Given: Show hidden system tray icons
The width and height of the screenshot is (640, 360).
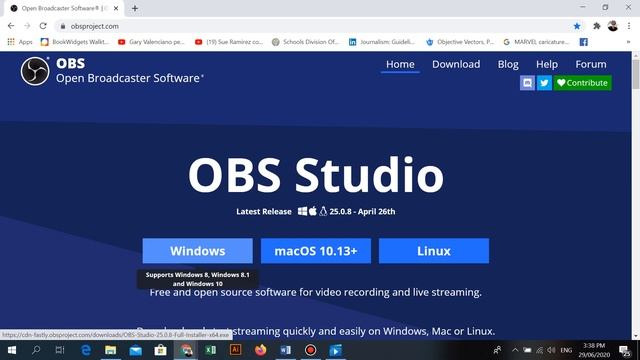Looking at the screenshot, I should (x=515, y=350).
